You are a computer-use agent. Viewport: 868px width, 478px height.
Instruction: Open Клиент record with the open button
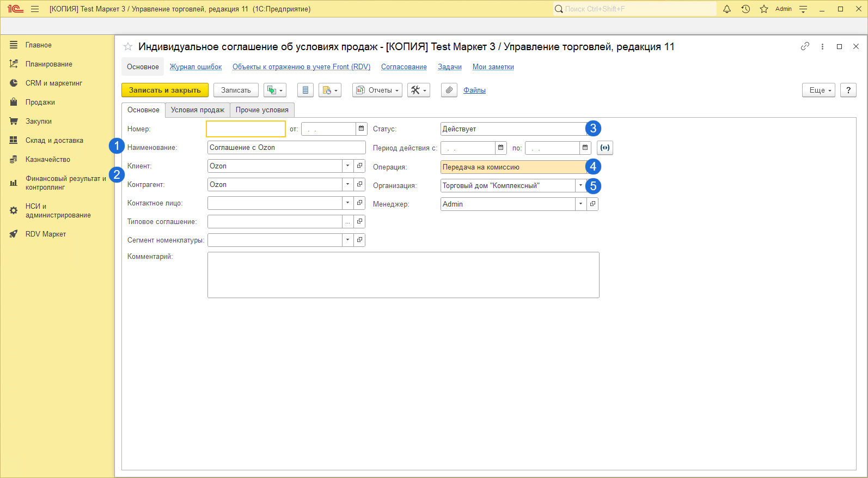pyautogui.click(x=359, y=166)
